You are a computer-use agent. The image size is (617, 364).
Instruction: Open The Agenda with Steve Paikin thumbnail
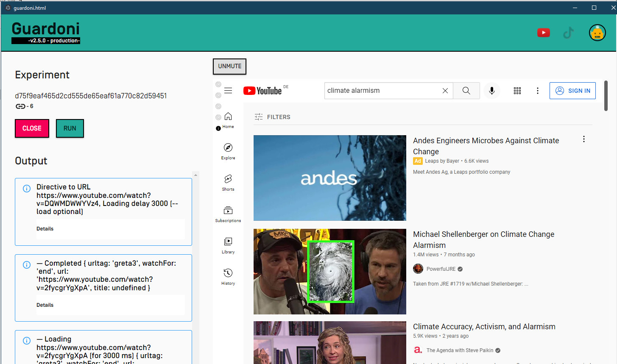click(x=330, y=342)
